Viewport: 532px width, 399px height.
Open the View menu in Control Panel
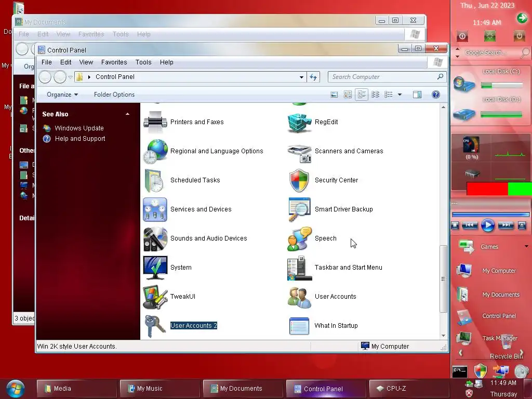tap(86, 62)
